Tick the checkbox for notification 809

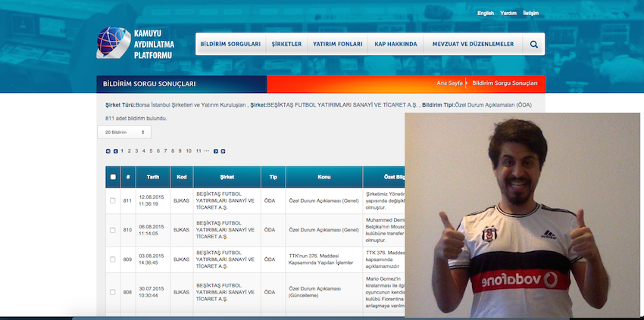113,259
